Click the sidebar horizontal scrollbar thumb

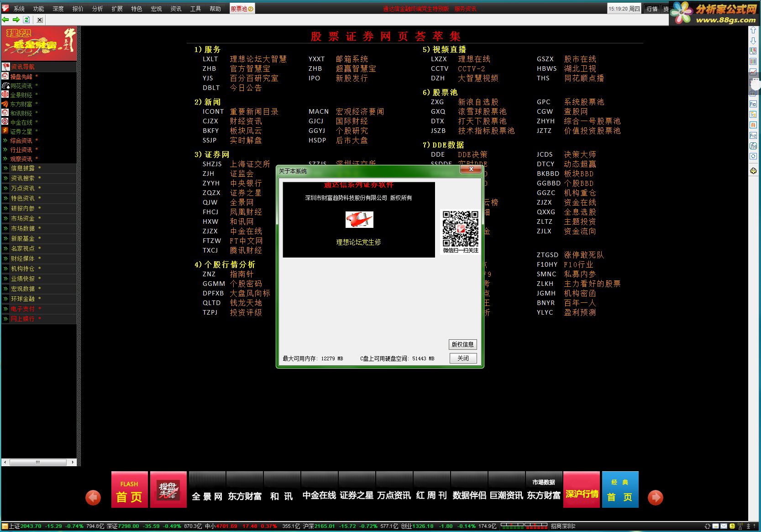[37, 462]
